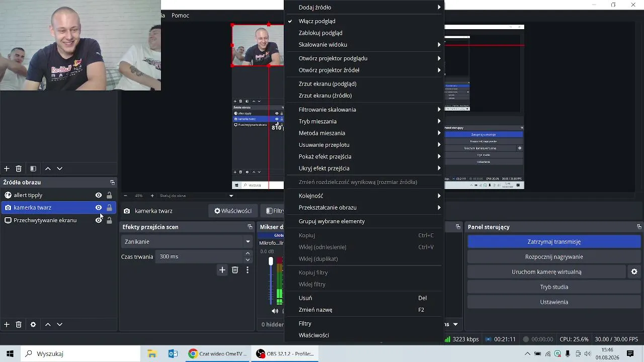Unlock the Przechwytywanie ekranu source

[x=109, y=220]
